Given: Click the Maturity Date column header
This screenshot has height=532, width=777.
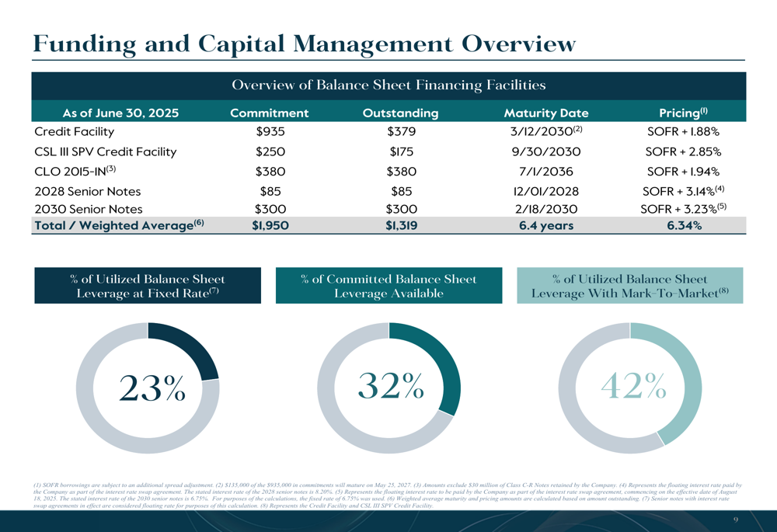Looking at the screenshot, I should point(546,113).
